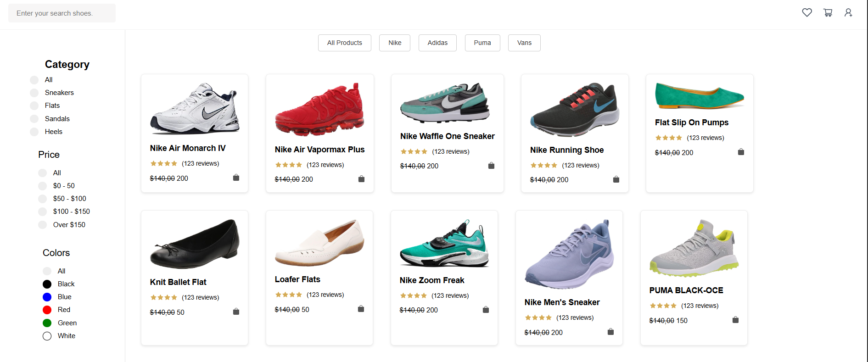Add Nike Zoom Freak to bag

click(486, 310)
